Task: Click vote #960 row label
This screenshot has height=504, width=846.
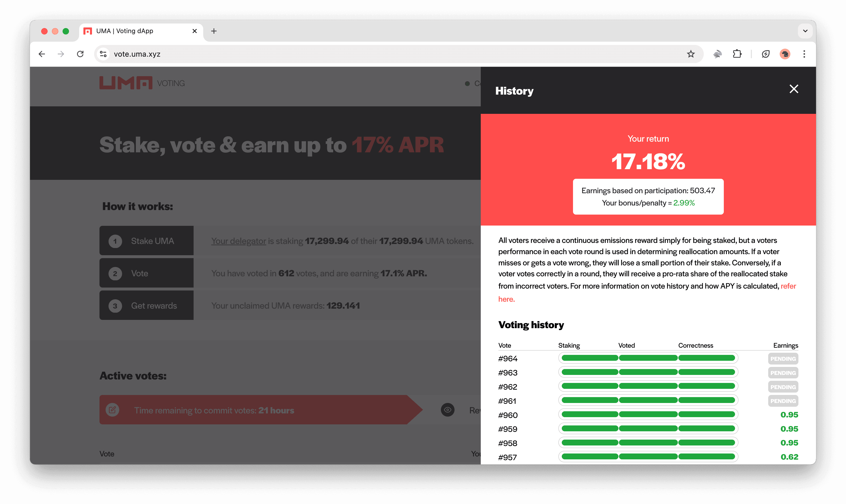Action: pos(507,415)
